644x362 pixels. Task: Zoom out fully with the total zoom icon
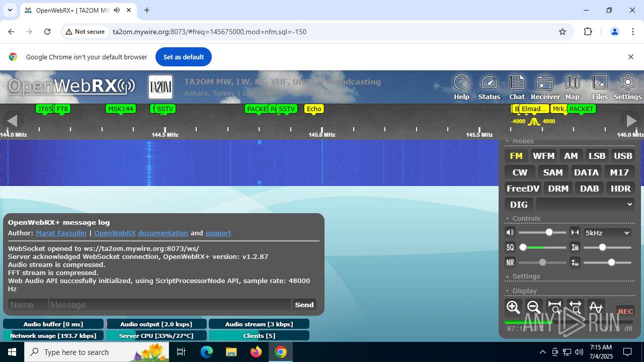(x=575, y=307)
